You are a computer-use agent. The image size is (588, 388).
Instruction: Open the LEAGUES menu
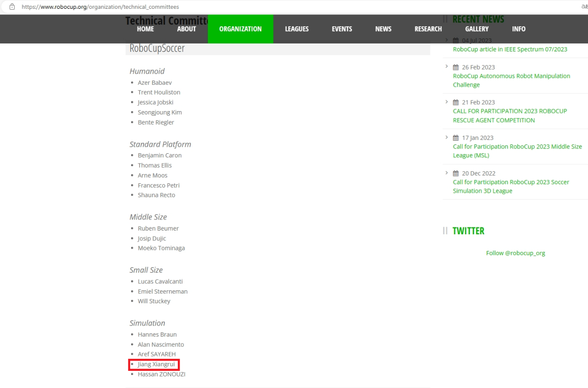point(297,29)
